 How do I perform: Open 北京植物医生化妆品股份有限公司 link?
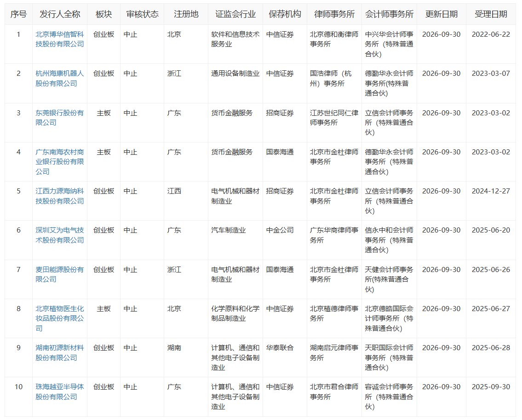pos(60,318)
